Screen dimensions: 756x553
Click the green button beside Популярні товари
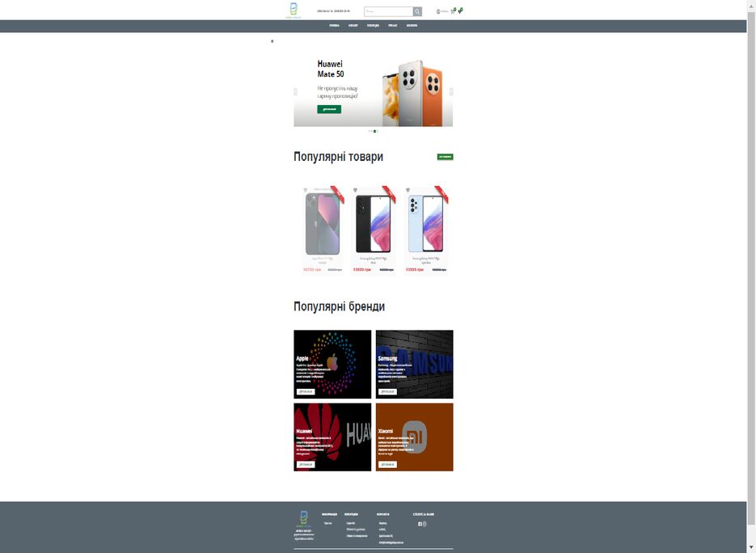(445, 157)
